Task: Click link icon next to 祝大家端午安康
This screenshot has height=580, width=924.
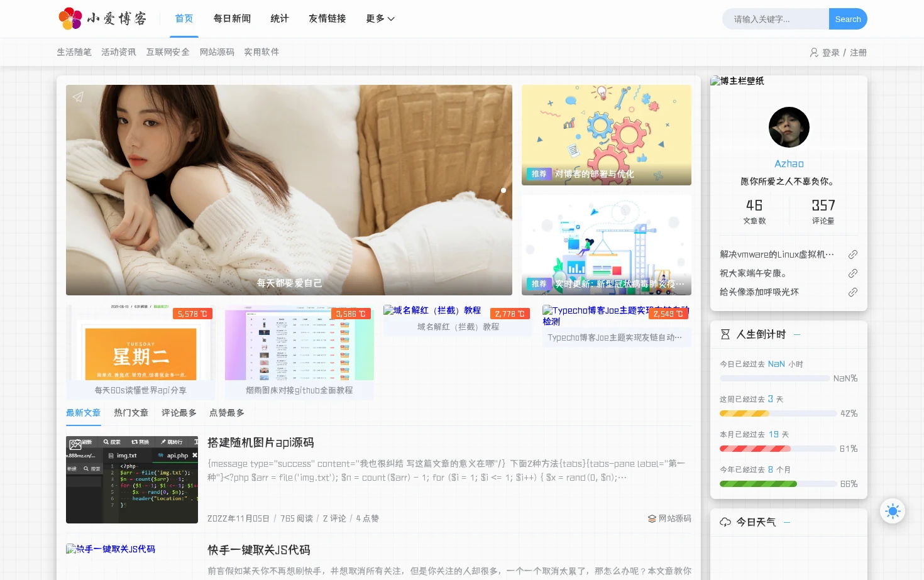Action: pos(853,273)
